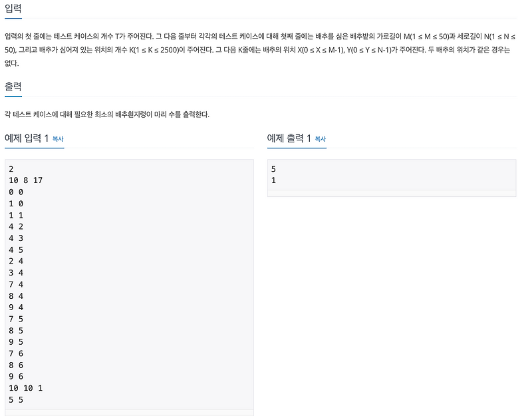Click the '2 4' line in sample input
Image resolution: width=532 pixels, height=416 pixels.
click(16, 261)
